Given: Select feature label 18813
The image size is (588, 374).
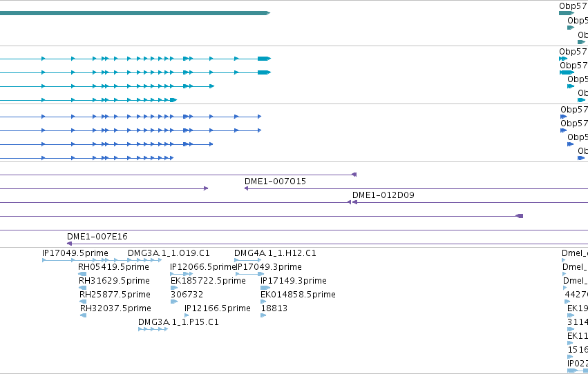Looking at the screenshot, I should (x=274, y=308).
